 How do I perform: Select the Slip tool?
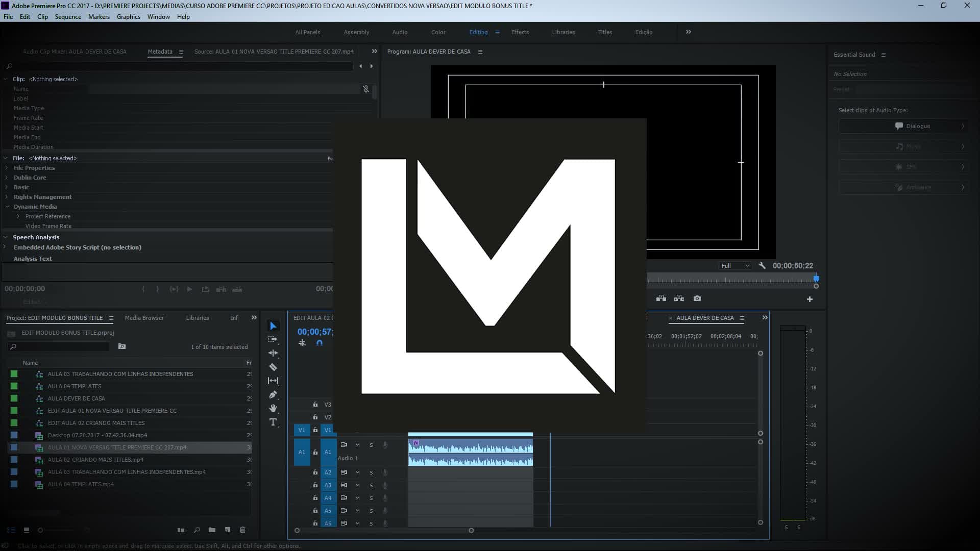pos(273,381)
